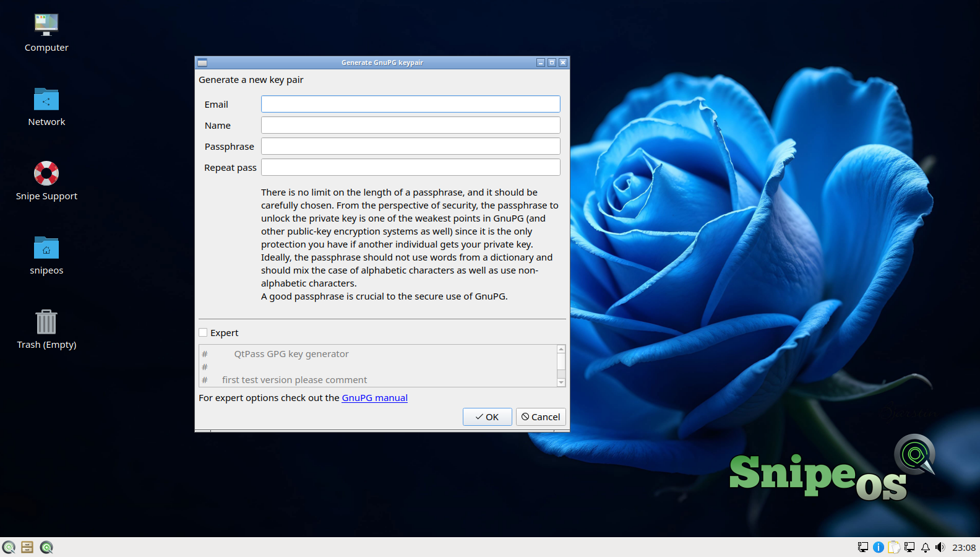980x557 pixels.
Task: Click 'For expert options check out the' text
Action: coord(269,398)
